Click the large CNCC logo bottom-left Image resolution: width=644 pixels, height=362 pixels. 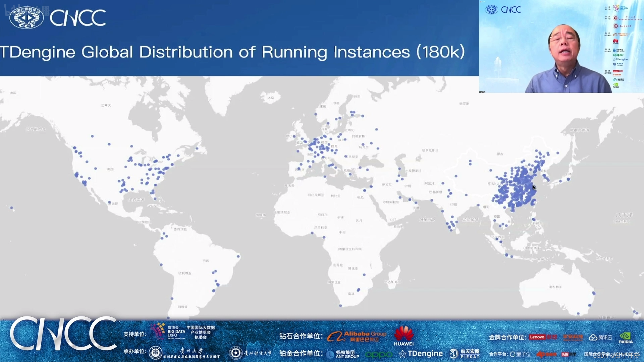coord(63,333)
